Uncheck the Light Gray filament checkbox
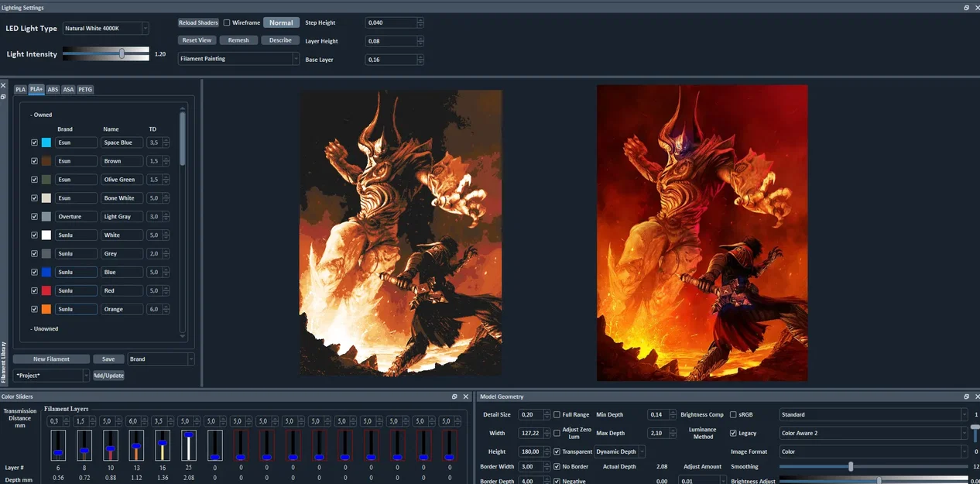 (x=34, y=217)
